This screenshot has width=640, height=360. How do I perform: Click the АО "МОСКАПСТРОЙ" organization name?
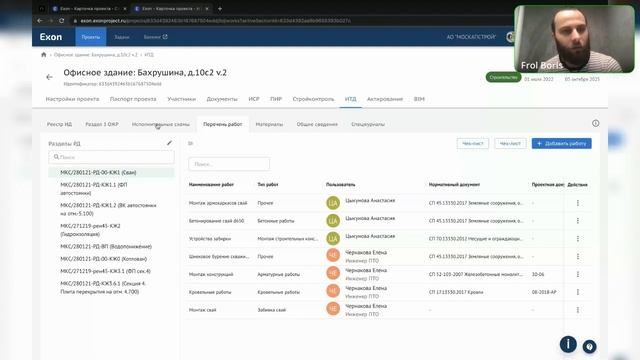pyautogui.click(x=471, y=37)
